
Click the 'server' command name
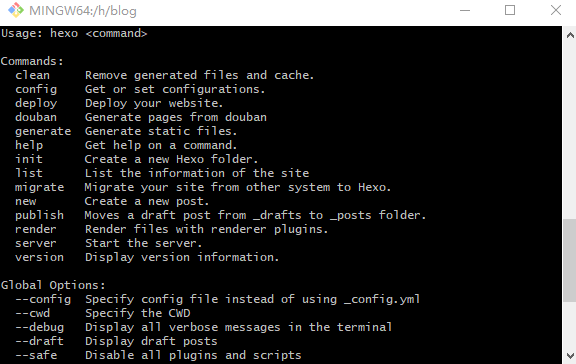36,243
